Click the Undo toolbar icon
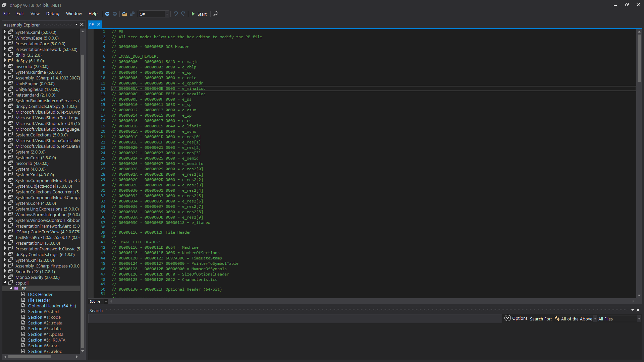Screen dimensions: 644x362 pyautogui.click(x=175, y=14)
